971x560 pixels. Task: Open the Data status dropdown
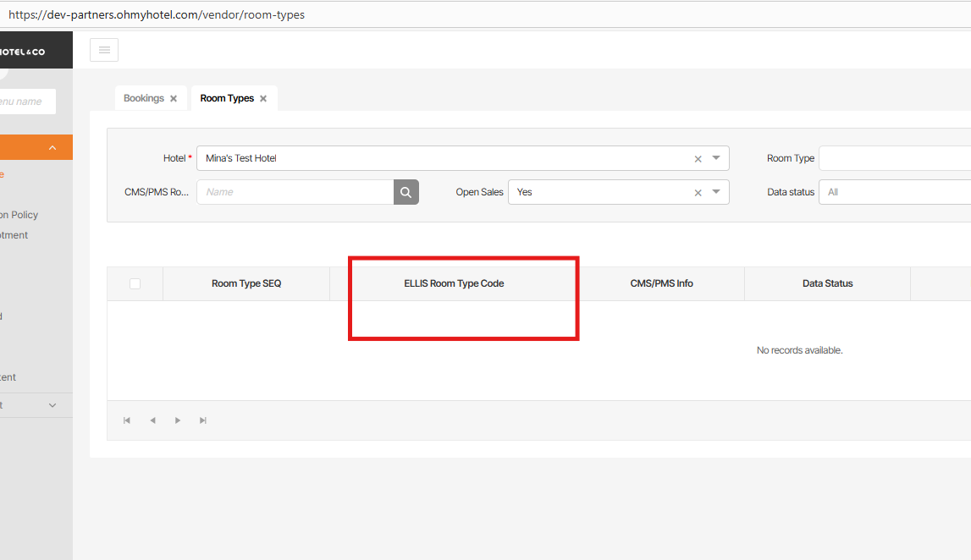point(893,192)
